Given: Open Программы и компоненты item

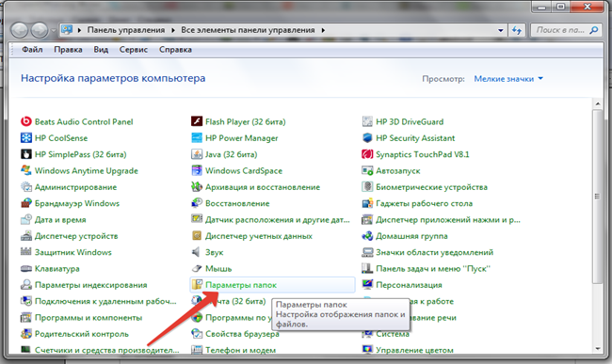Looking at the screenshot, I should click(x=89, y=318).
